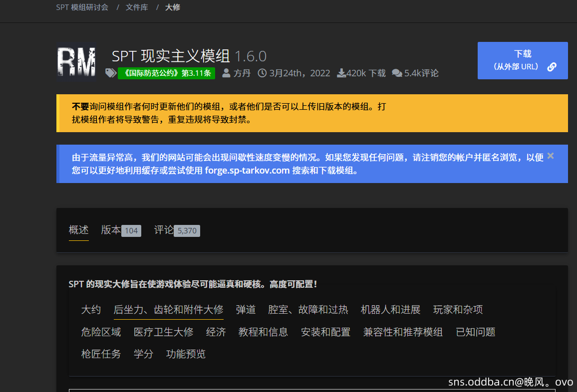The width and height of the screenshot is (577, 392).
Task: Open the 经济 tab
Action: (216, 332)
